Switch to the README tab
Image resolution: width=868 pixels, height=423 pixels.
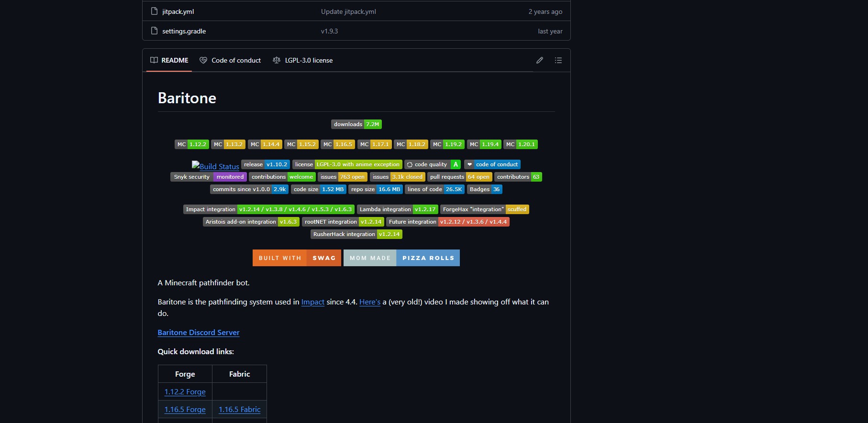click(169, 60)
